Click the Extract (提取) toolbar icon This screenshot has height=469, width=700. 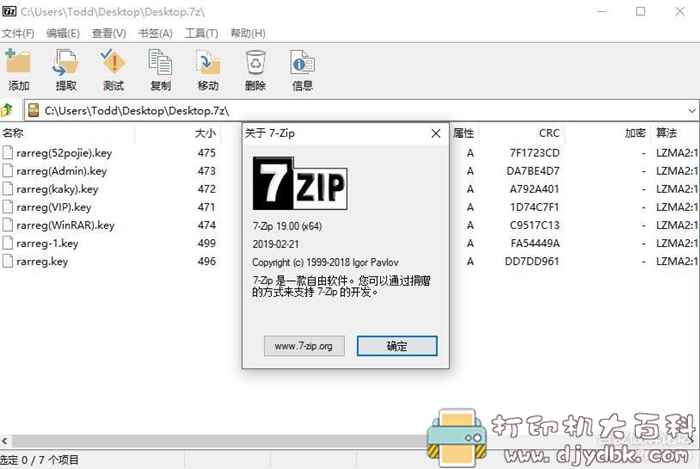coord(66,62)
